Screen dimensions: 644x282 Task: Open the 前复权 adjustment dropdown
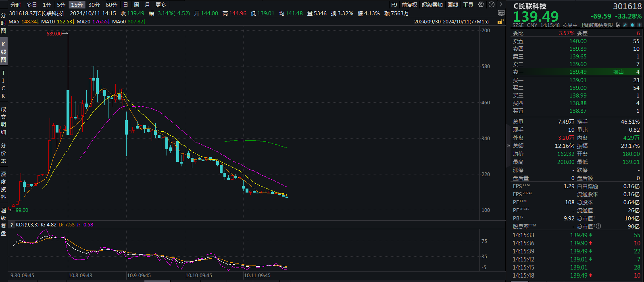(x=409, y=5)
